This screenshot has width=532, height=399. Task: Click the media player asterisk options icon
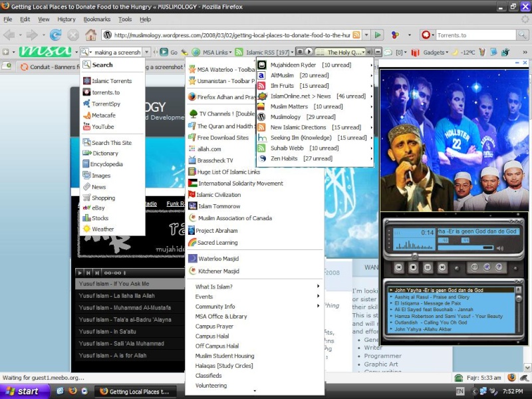tap(487, 267)
